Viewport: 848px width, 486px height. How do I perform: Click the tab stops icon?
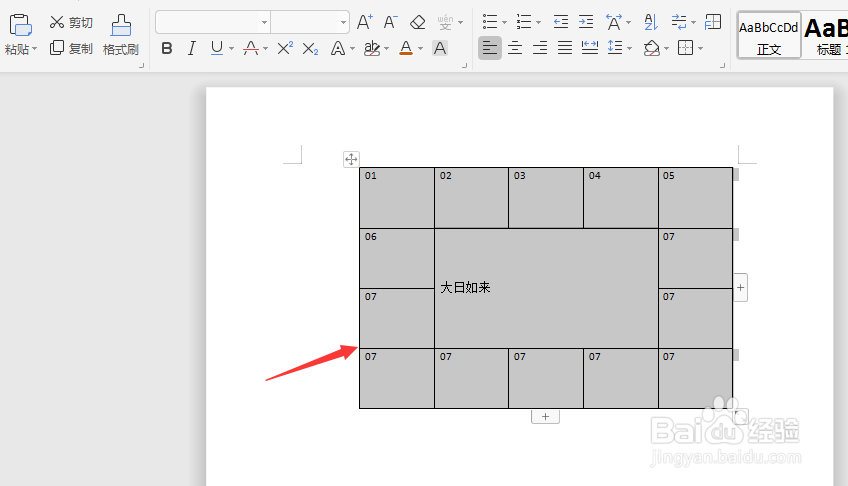(x=713, y=22)
